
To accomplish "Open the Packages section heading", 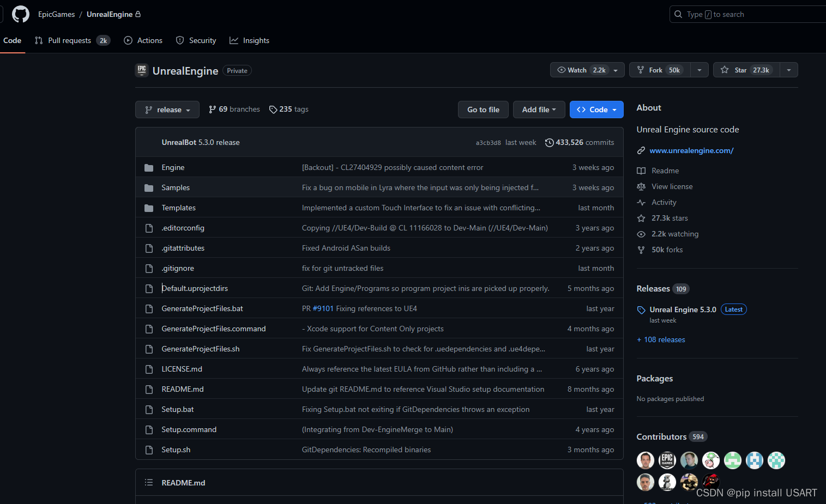I will [655, 379].
